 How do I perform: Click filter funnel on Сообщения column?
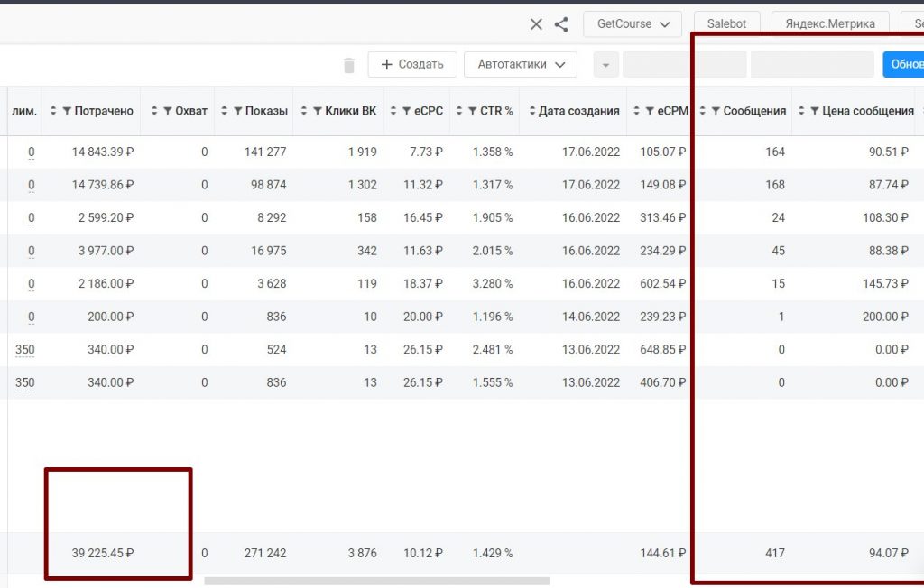[716, 111]
